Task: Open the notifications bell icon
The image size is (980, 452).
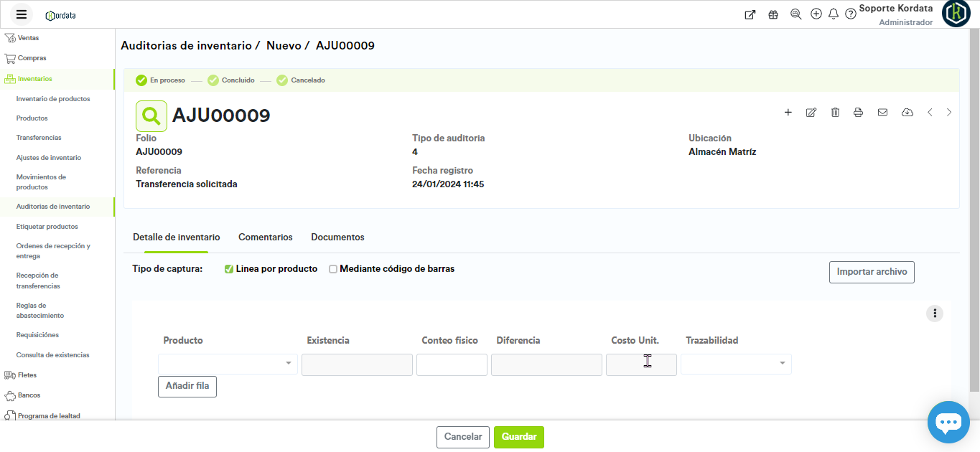Action: (x=834, y=14)
